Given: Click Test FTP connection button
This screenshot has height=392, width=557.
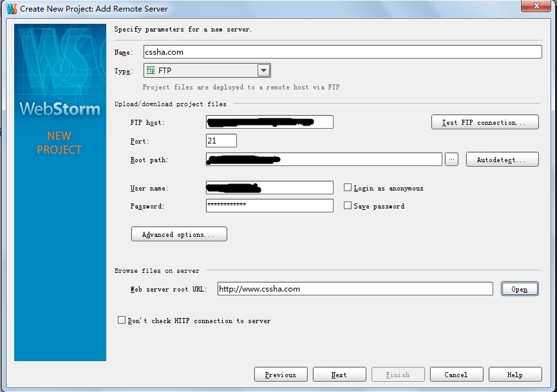Looking at the screenshot, I should (x=485, y=122).
